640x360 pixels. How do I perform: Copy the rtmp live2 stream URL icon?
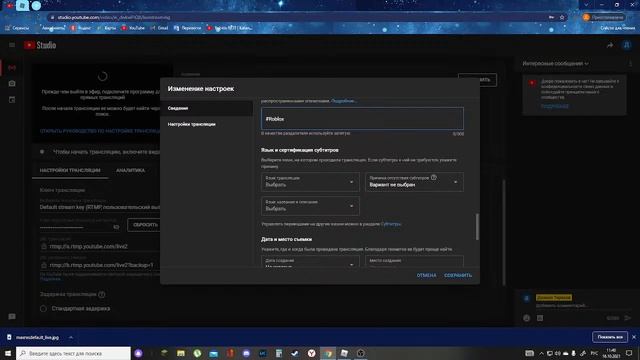point(44,247)
